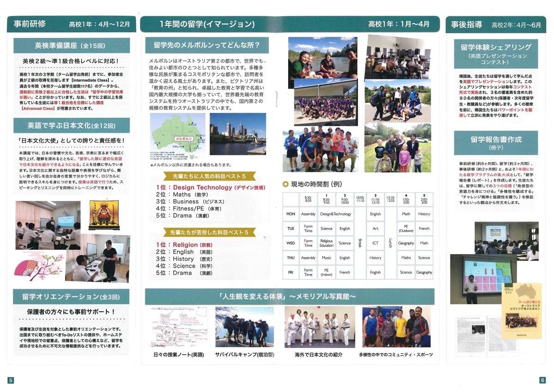554x392 pixels.
Task: Click the TUE row label in timetable
Action: [x=291, y=229]
